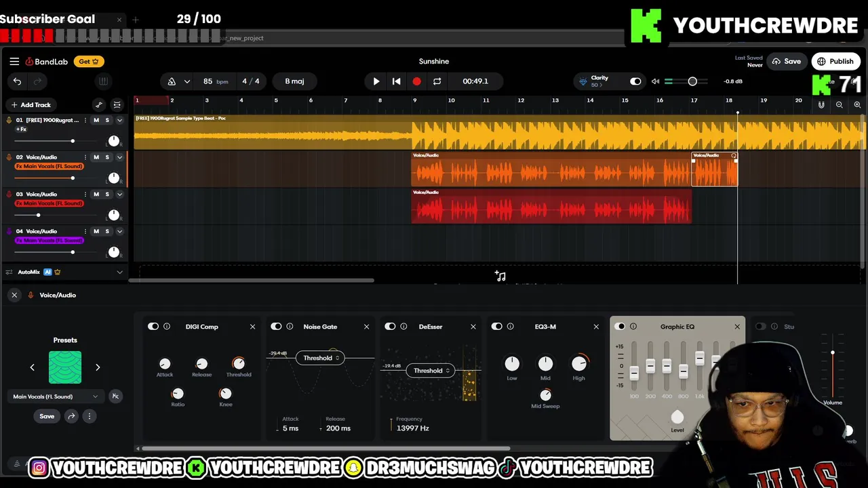Open the metronome settings dropdown arrow
The image size is (868, 488).
point(186,81)
